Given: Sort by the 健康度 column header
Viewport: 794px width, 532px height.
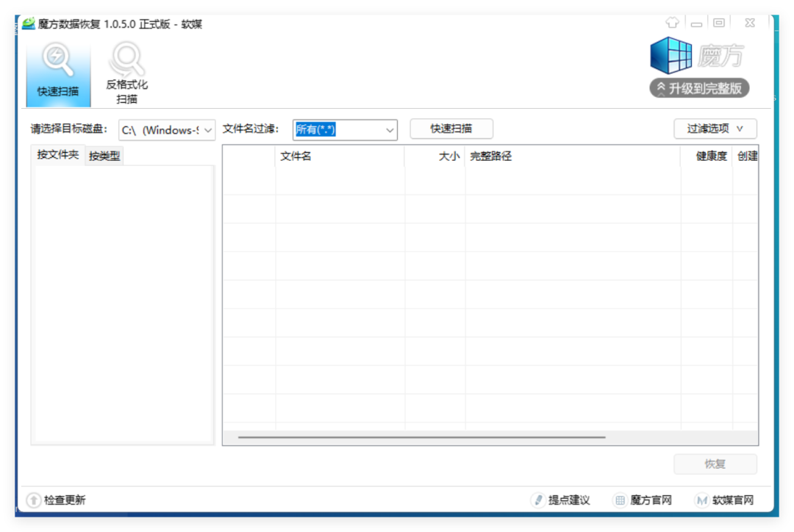Looking at the screenshot, I should pos(707,156).
